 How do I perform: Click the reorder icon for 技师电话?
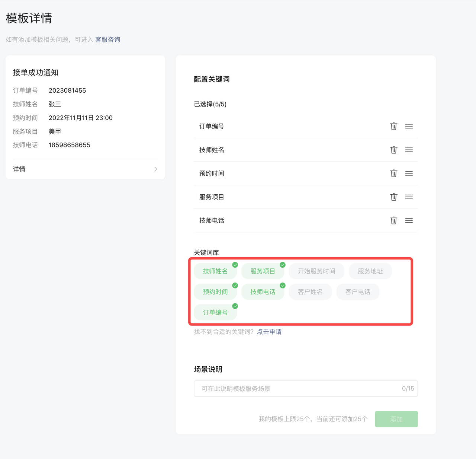tap(409, 220)
